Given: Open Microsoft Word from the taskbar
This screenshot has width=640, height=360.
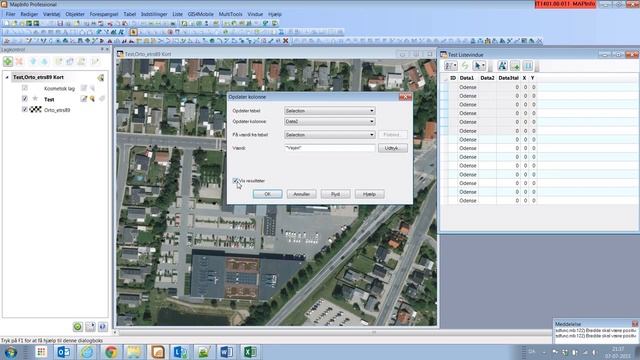Looking at the screenshot, I should [x=227, y=352].
